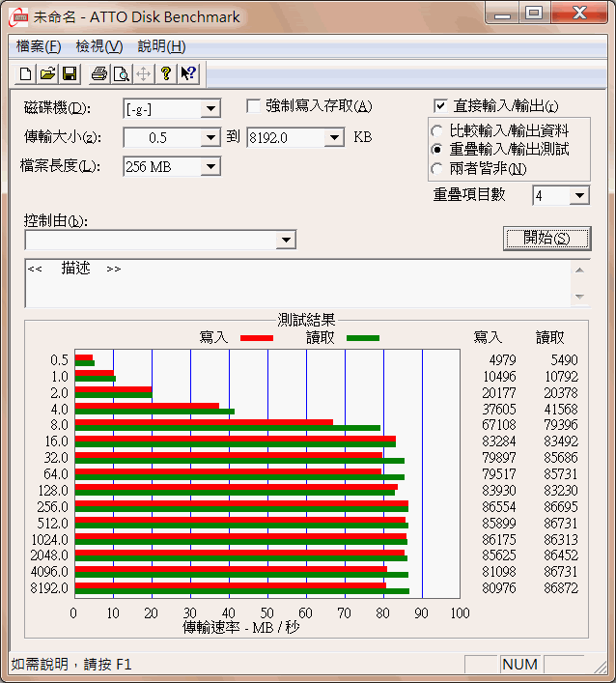Click the 如需說明，請按 F1 status text
This screenshot has height=683, width=616.
click(70, 665)
